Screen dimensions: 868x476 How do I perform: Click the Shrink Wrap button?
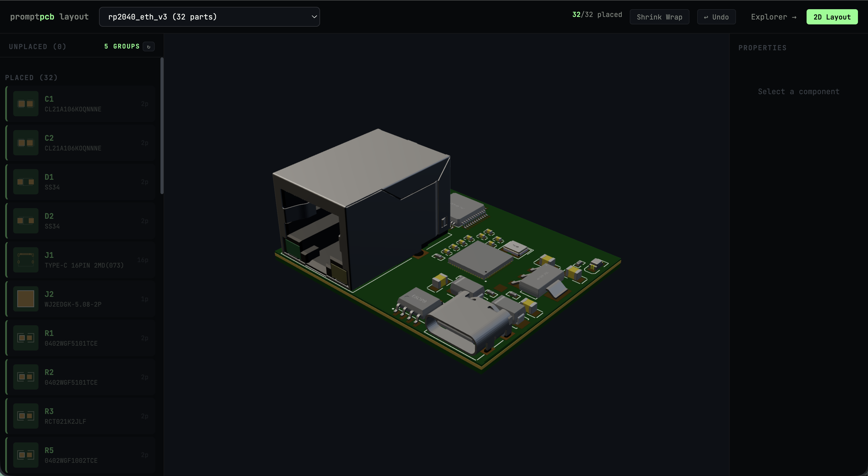[659, 17]
